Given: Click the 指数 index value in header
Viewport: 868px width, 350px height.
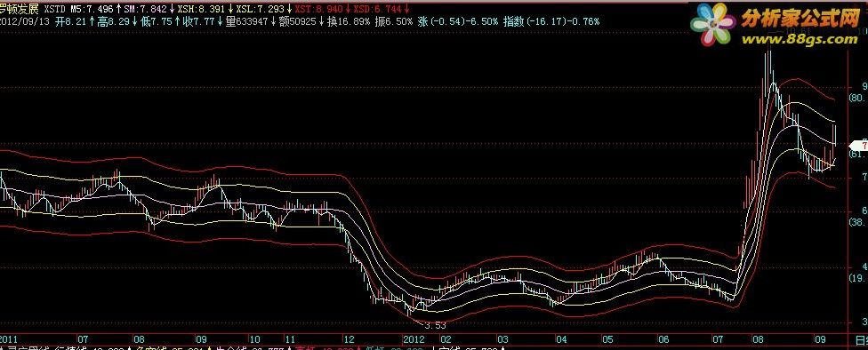Looking at the screenshot, I should [551, 21].
